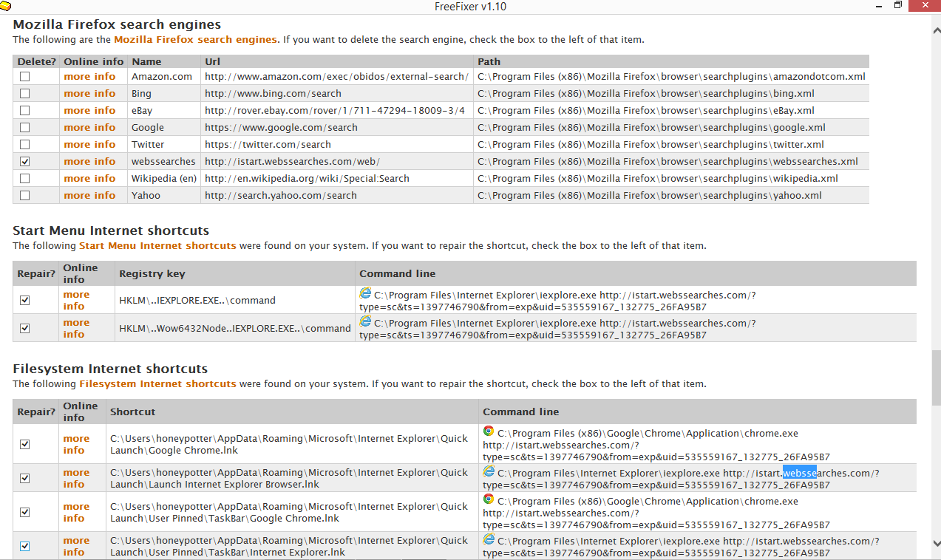Click the vertical scrollbar thumb
Screen dimensions: 941x560
[936, 378]
